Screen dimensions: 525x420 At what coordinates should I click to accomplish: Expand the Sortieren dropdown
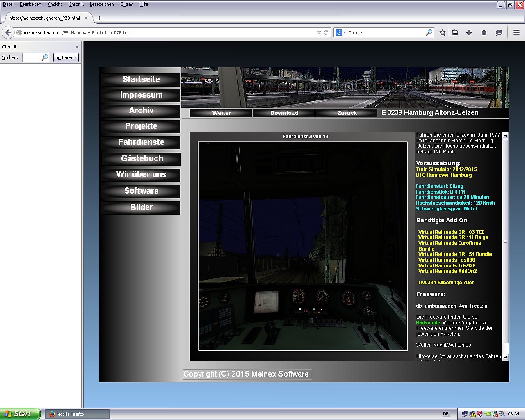[x=66, y=57]
